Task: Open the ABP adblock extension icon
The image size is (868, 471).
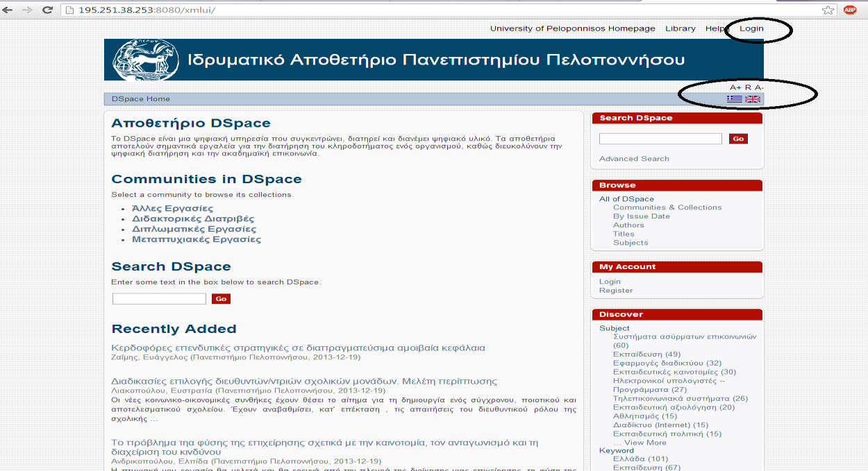Action: (x=850, y=10)
